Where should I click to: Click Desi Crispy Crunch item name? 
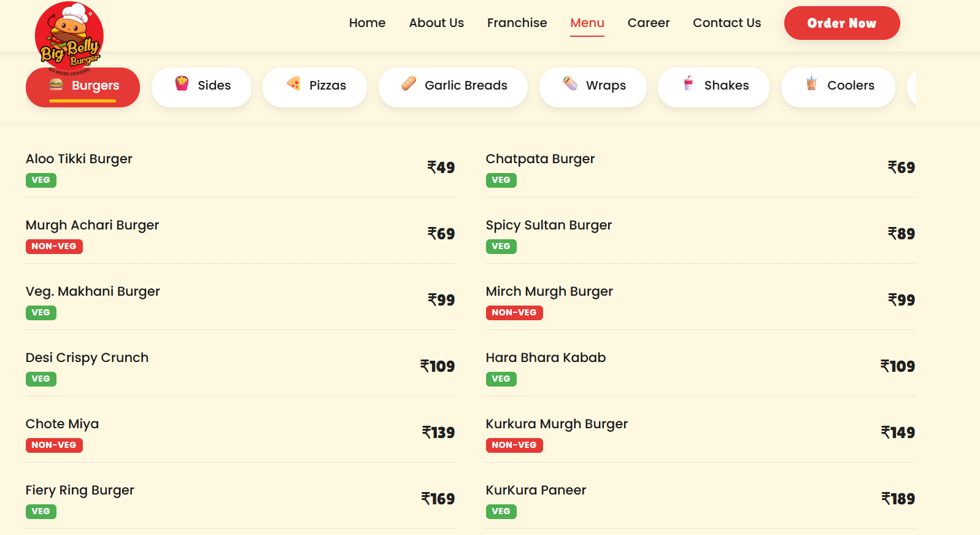[x=87, y=358]
